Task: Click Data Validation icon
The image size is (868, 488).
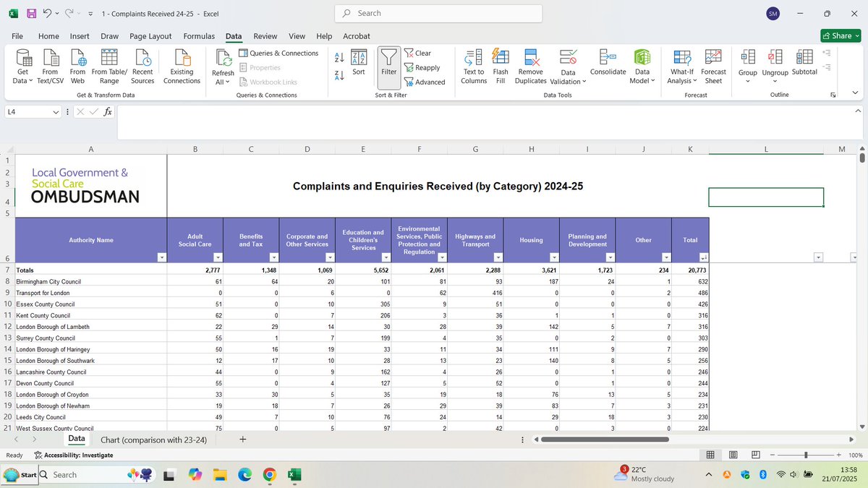Action: pyautogui.click(x=569, y=58)
